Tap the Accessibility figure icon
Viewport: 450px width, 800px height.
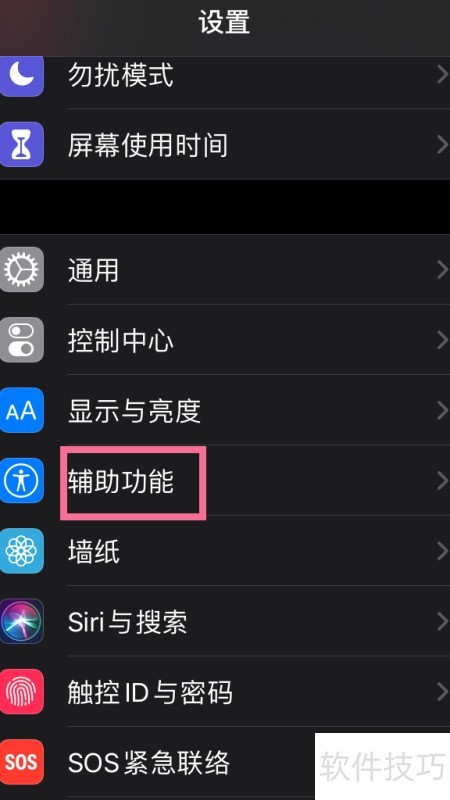tap(21, 481)
